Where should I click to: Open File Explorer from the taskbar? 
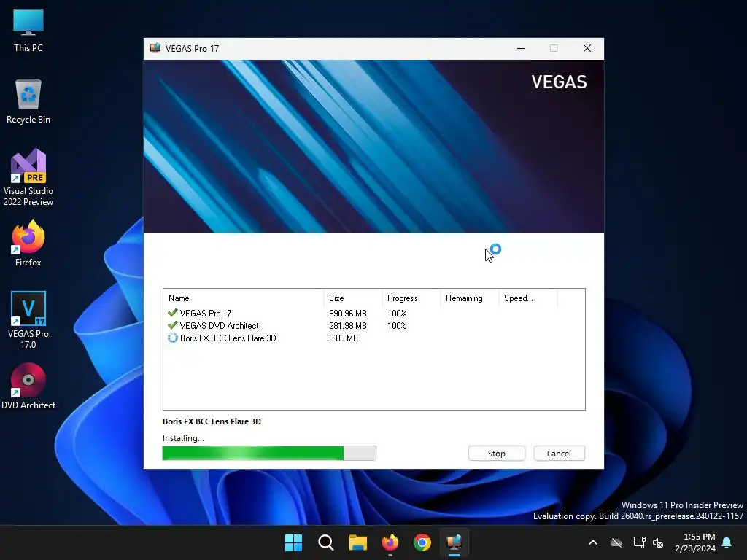click(357, 542)
